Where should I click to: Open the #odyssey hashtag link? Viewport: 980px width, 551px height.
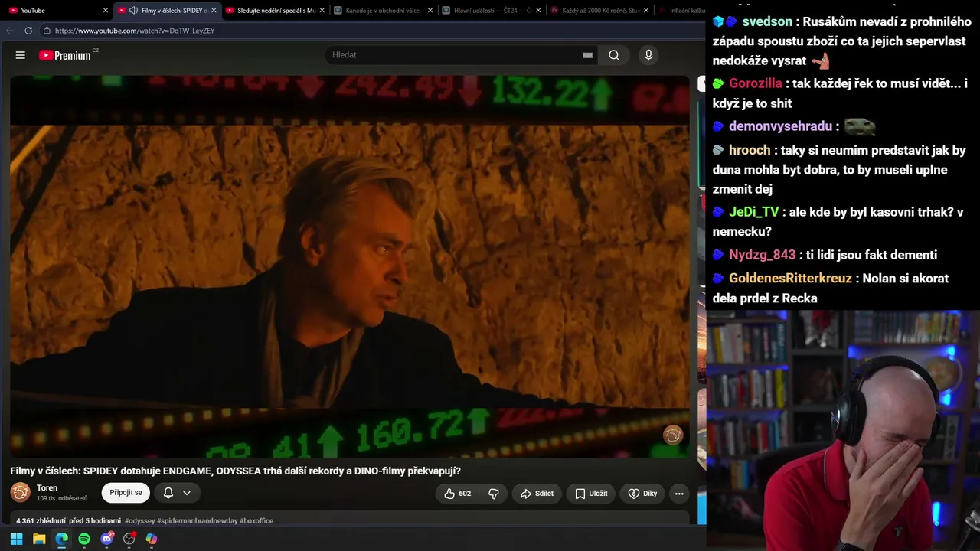[x=140, y=521]
